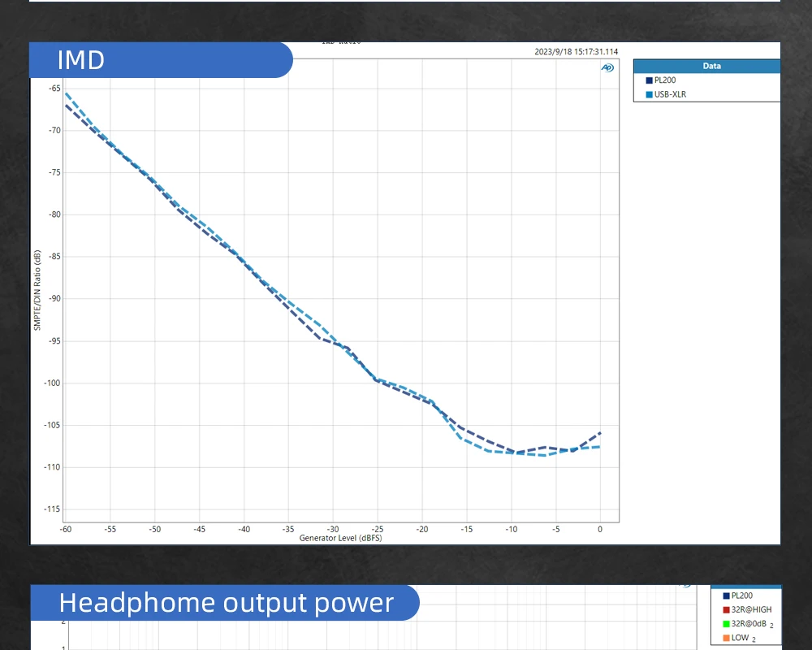Click the light blue USB-XLR legend swatch
812x650 pixels.
click(649, 94)
